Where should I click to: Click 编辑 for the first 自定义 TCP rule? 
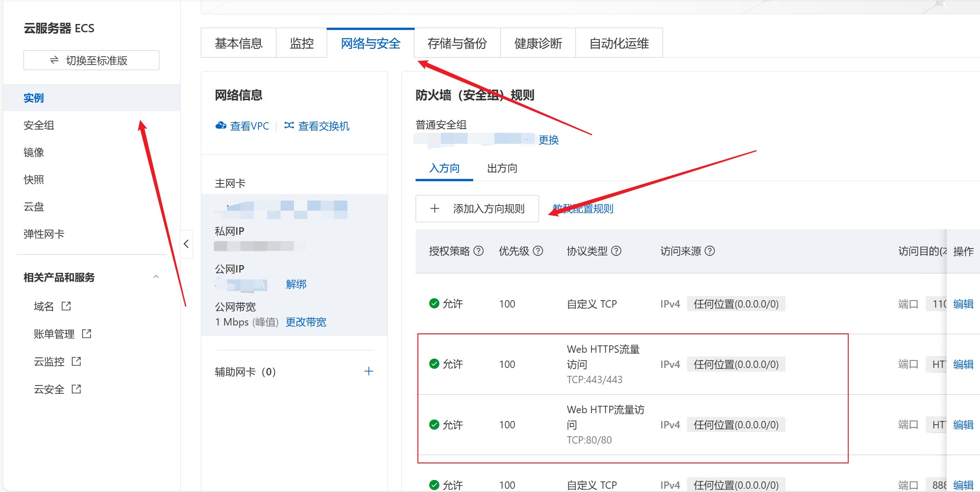point(963,304)
